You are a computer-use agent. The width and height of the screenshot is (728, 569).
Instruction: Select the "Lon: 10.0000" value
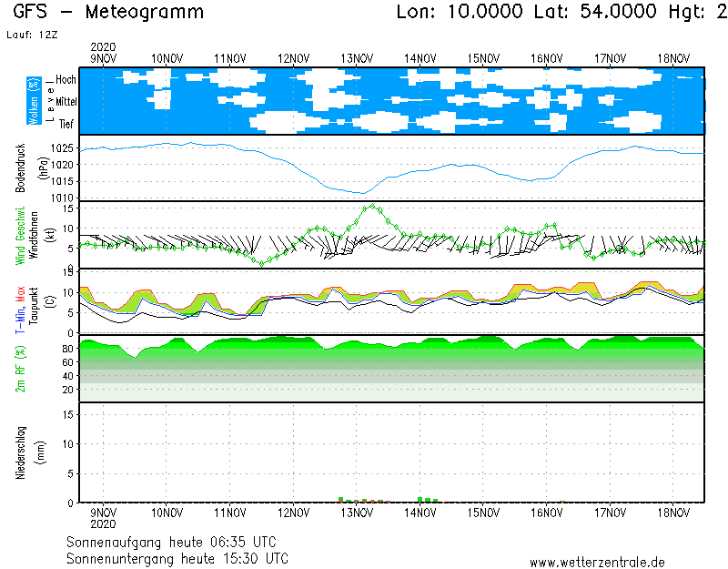click(460, 12)
